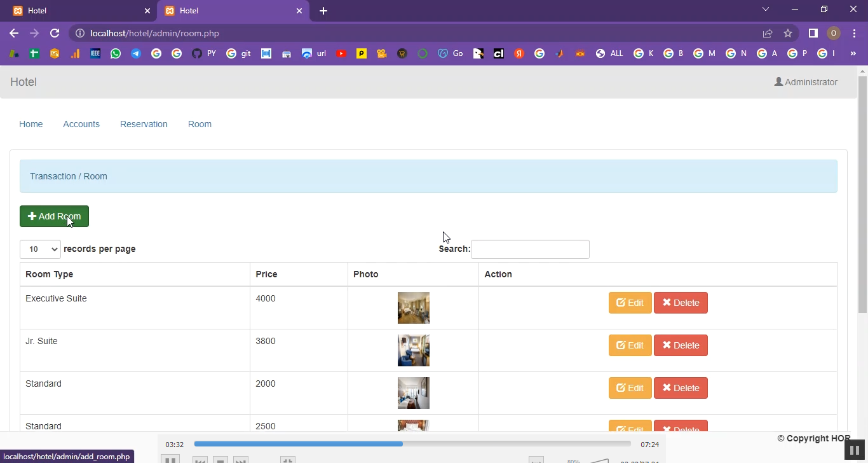Screen dimensions: 868x463
Task: Click the Executive Suite room photo thumbnail
Action: click(413, 308)
